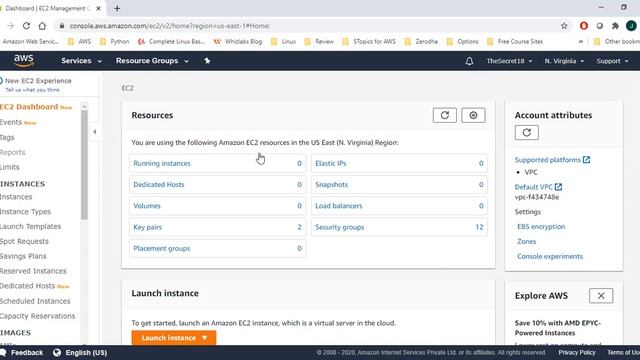Change language English (US)
Viewport: 640px width, 360px height.
(x=86, y=353)
